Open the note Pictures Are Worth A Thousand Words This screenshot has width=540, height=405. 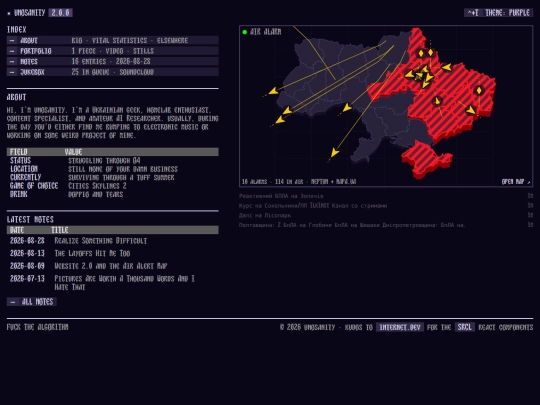(124, 283)
